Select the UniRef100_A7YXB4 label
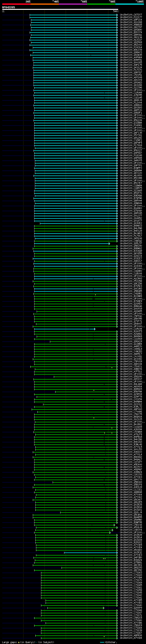The width and height of the screenshot is (146, 644). 131,578
